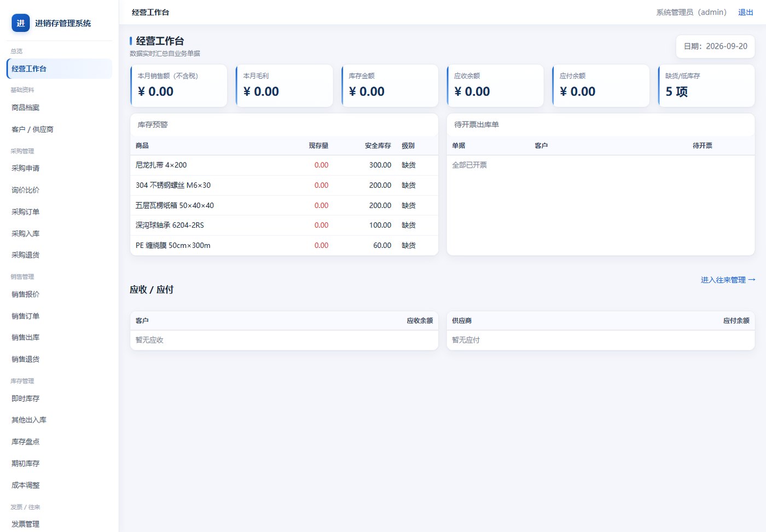Open 商品档案 in the sidebar
This screenshot has width=766, height=532.
[x=59, y=108]
